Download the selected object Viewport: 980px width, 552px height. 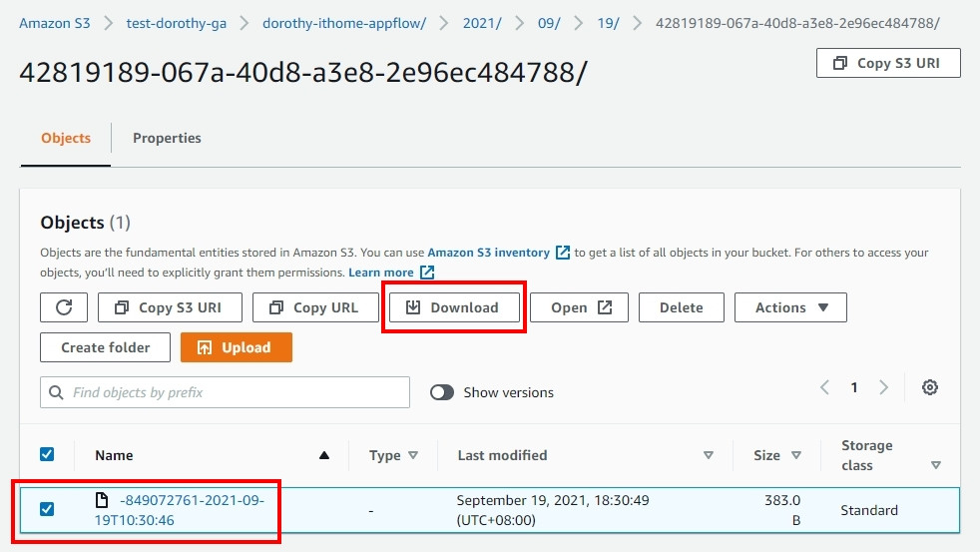[x=454, y=307]
